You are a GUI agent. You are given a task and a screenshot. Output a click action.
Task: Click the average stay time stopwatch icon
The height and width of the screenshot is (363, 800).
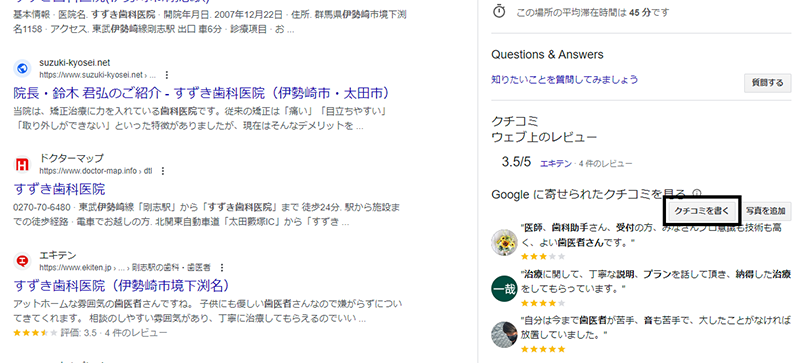click(x=499, y=11)
